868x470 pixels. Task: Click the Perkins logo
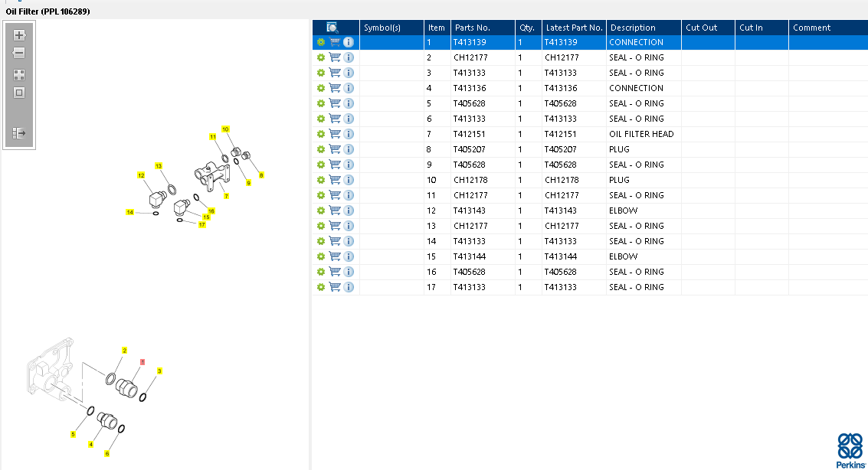click(850, 451)
